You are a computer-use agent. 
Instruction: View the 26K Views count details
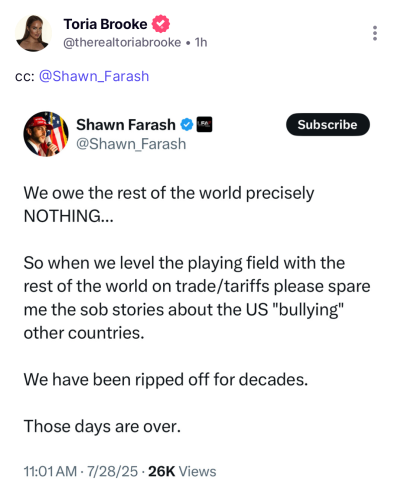coord(182,472)
